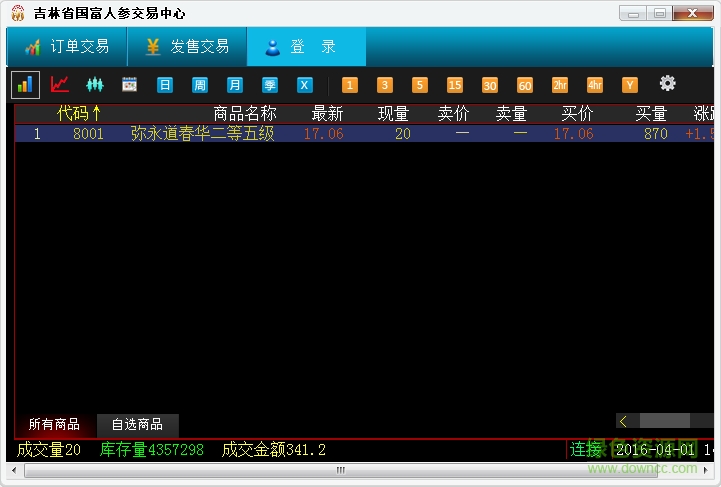Image resolution: width=721 pixels, height=487 pixels.
Task: Choose the 15-minute interval icon
Action: 455,85
